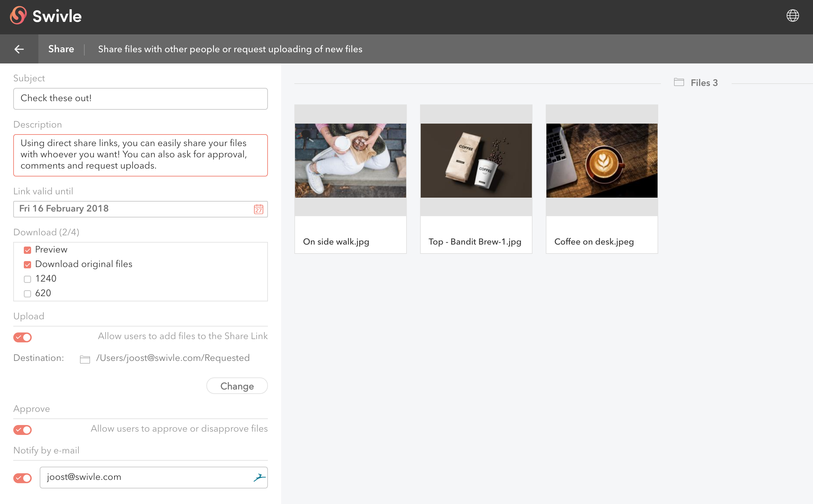Uncheck the Preview checkbox

(27, 250)
